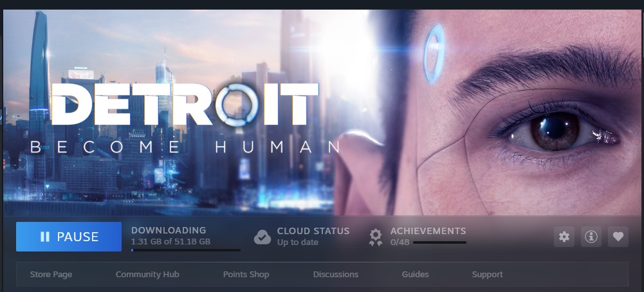Click the cloud status checkmark icon
The image size is (644, 292).
[x=262, y=237]
